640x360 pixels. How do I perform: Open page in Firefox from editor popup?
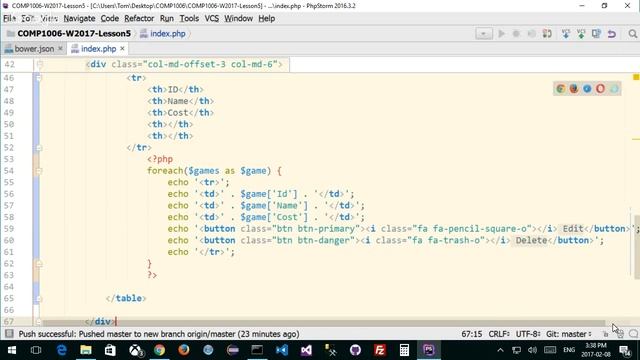574,89
